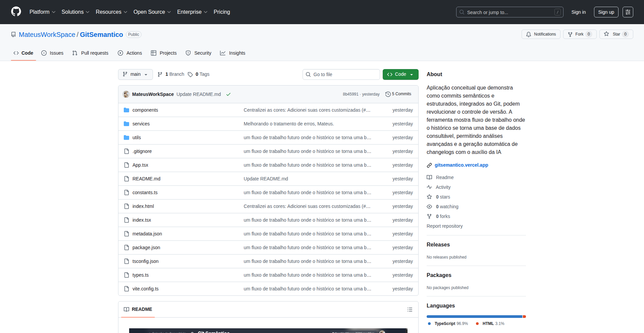Open the search command palette slash icon
The image size is (644, 333).
click(558, 12)
